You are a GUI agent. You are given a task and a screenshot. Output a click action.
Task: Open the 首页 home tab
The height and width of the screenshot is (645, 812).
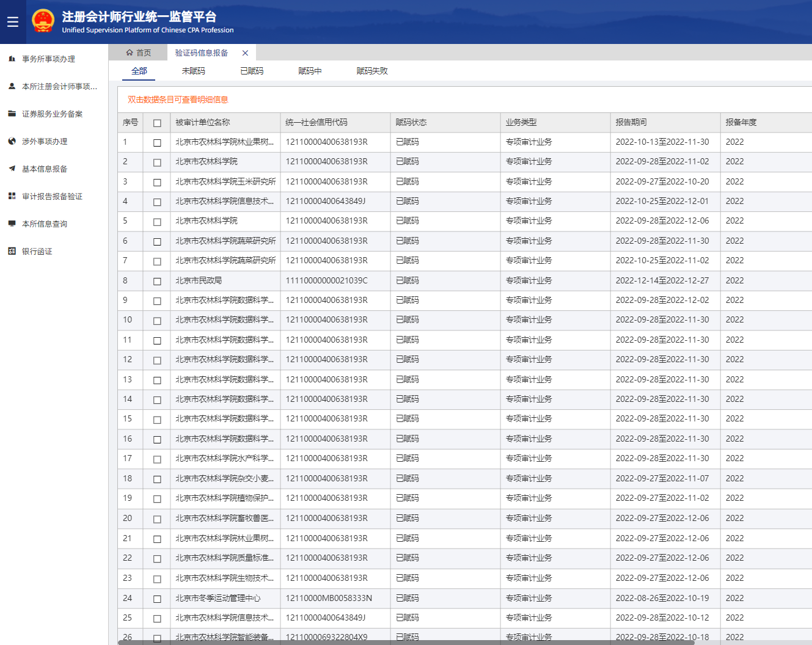point(139,53)
